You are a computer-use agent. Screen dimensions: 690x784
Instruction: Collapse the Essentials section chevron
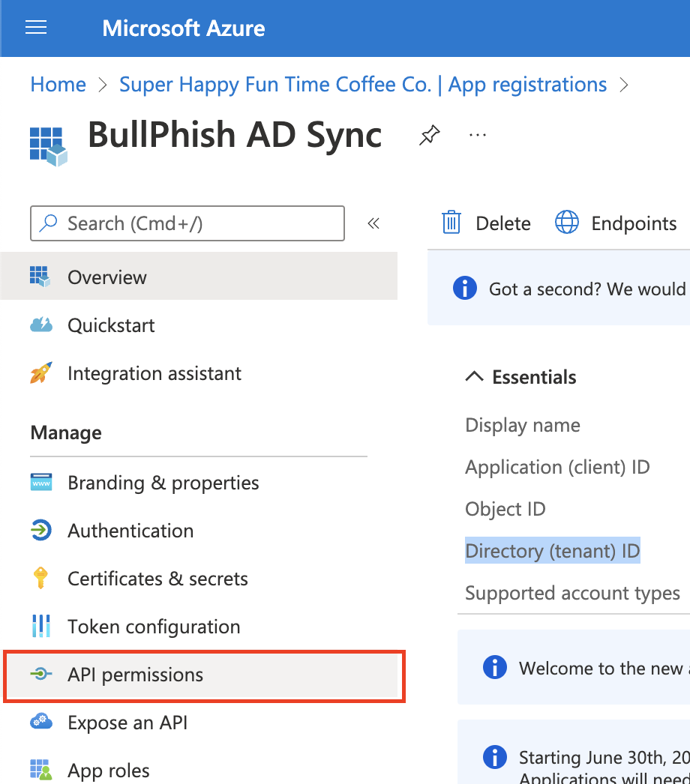[x=474, y=376]
